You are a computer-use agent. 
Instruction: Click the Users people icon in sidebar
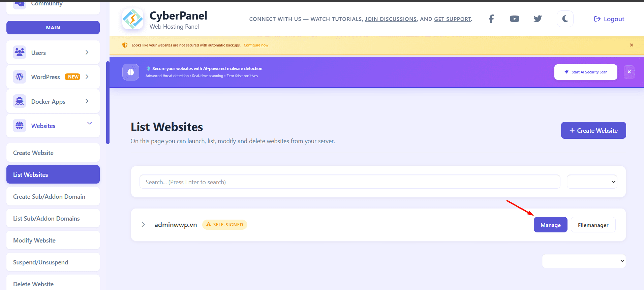[x=20, y=52]
